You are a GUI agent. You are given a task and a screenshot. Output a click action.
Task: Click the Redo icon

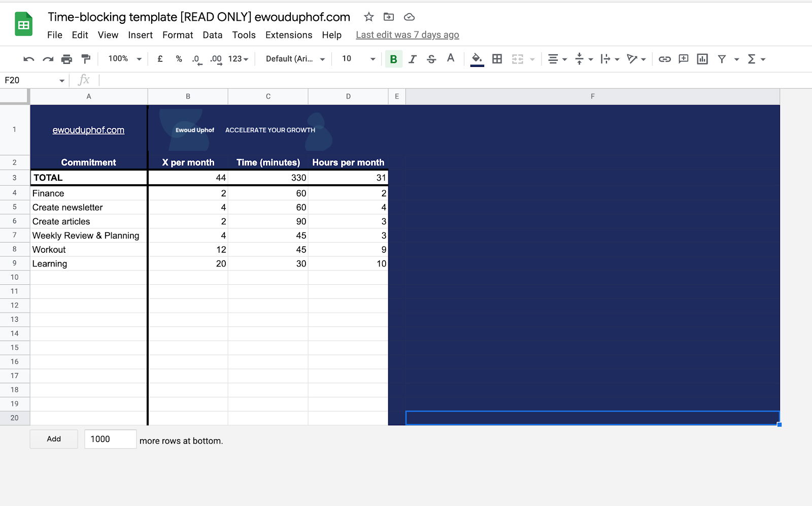point(48,59)
